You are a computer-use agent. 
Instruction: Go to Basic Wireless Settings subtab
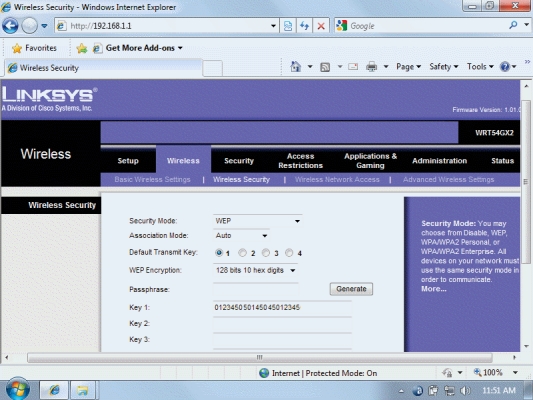(x=152, y=179)
